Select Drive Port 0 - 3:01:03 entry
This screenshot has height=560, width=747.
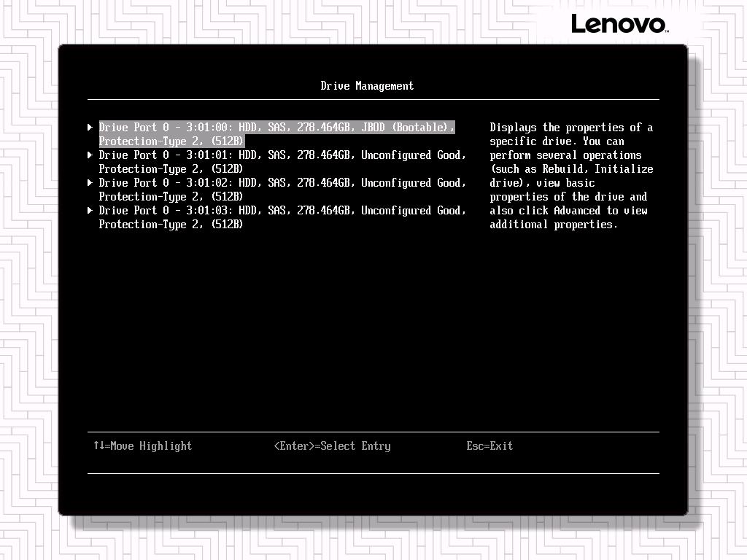[x=282, y=211]
